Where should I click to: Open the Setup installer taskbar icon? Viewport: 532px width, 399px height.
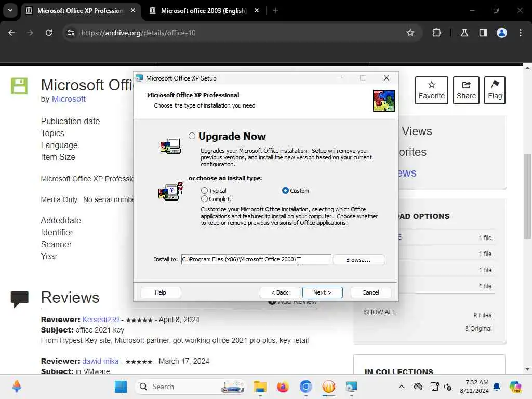tap(352, 387)
